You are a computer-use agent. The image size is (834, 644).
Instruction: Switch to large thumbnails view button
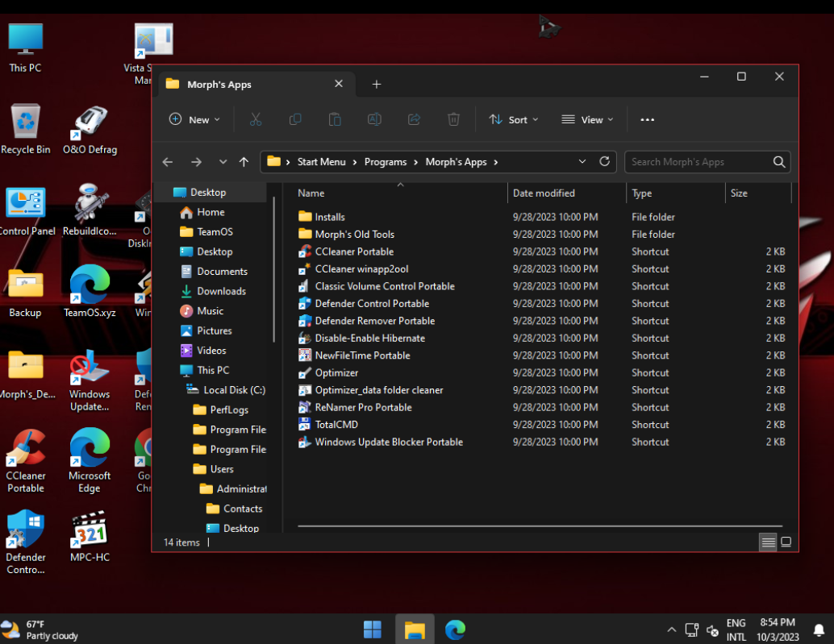786,542
